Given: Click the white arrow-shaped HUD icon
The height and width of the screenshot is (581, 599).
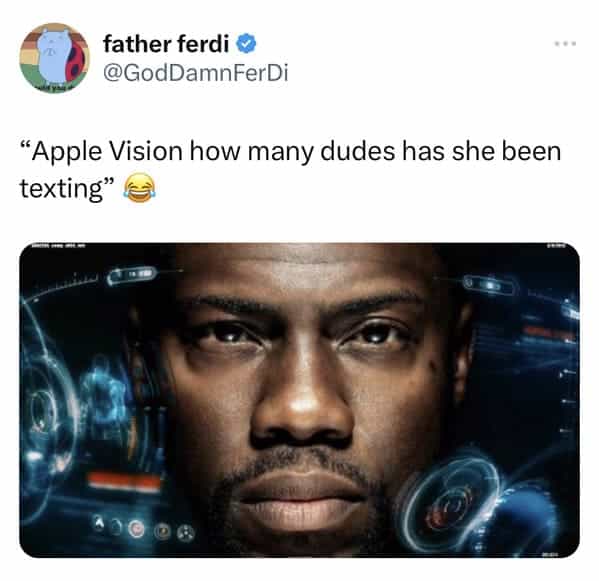Looking at the screenshot, I should click(x=99, y=523).
